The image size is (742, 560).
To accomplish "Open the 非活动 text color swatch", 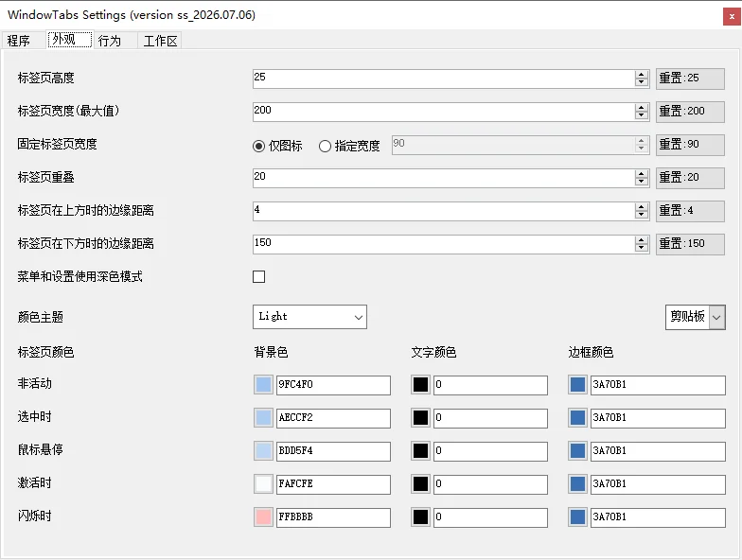I will [x=420, y=384].
